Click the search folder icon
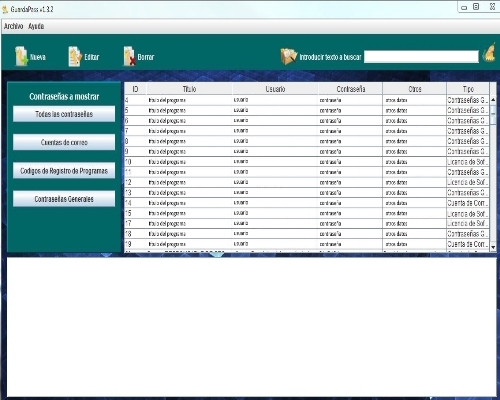This screenshot has height=400, width=500. click(x=288, y=56)
